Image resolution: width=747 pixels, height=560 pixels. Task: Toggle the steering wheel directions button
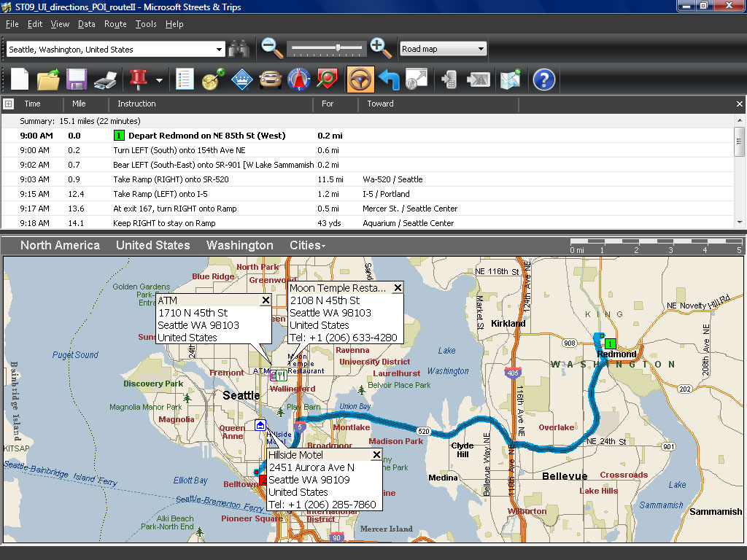coord(360,79)
